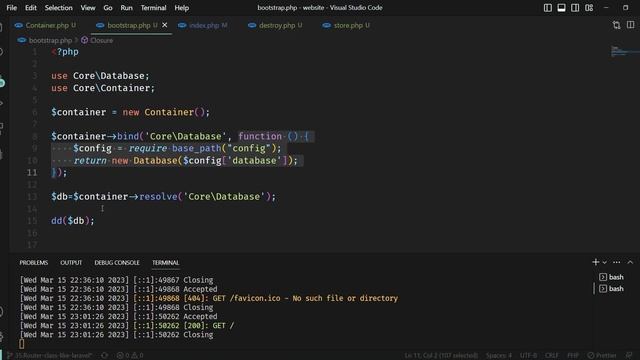Click the Prettier status bar item

click(x=602, y=356)
